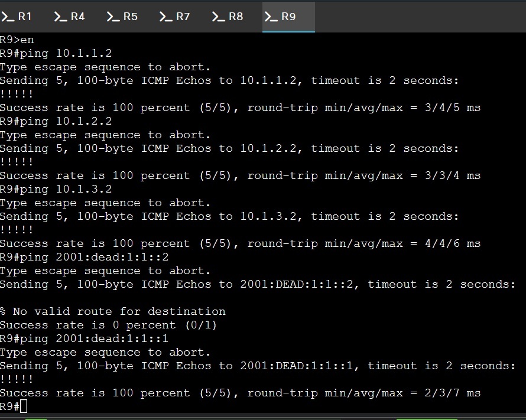Click the terminal prompt icon on R8 tab
This screenshot has height=420, width=526.
(x=219, y=17)
